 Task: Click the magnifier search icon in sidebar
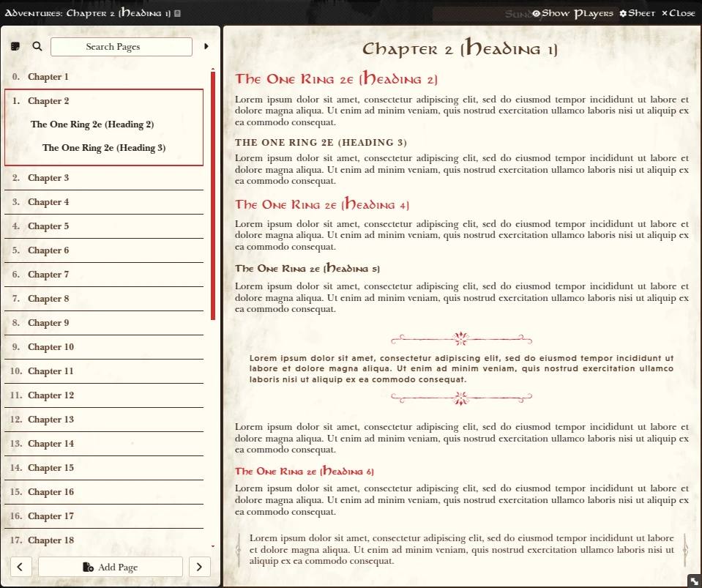[x=37, y=47]
